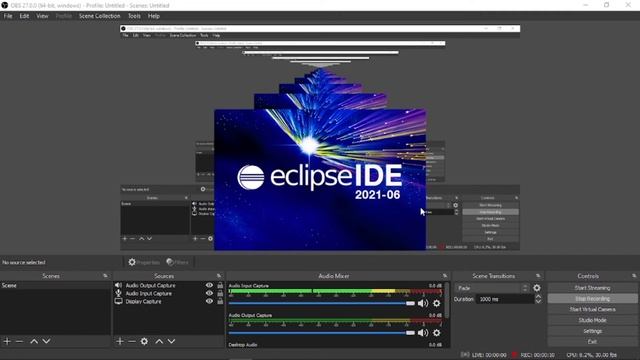Mute Audio Input Capture speaker icon
Screen dimensions: 640x360
pos(423,303)
